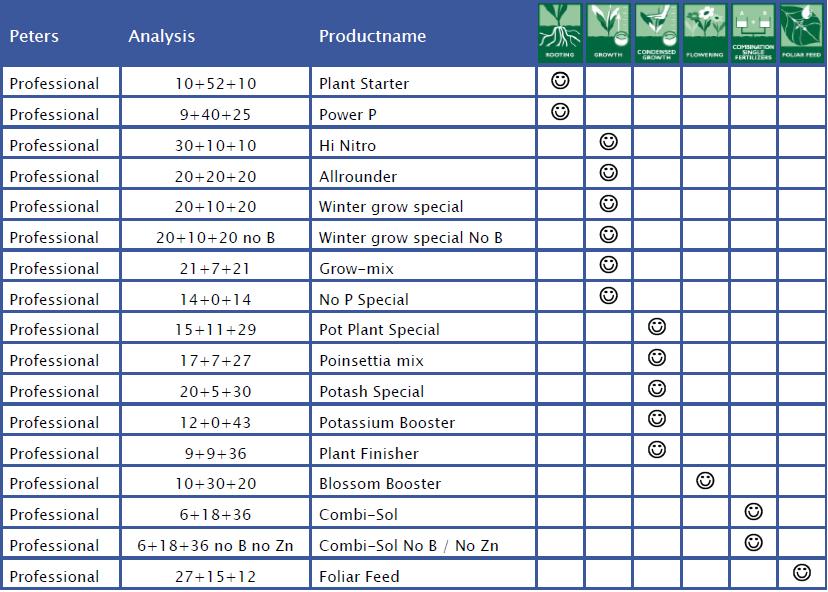This screenshot has width=828, height=592.
Task: Select the Peters column header
Action: coord(34,36)
